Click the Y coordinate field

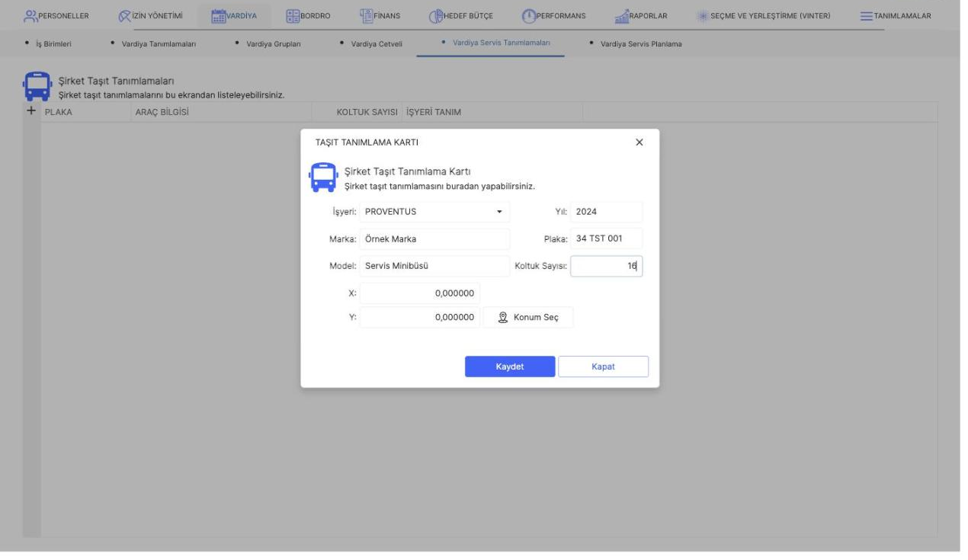[x=420, y=318]
